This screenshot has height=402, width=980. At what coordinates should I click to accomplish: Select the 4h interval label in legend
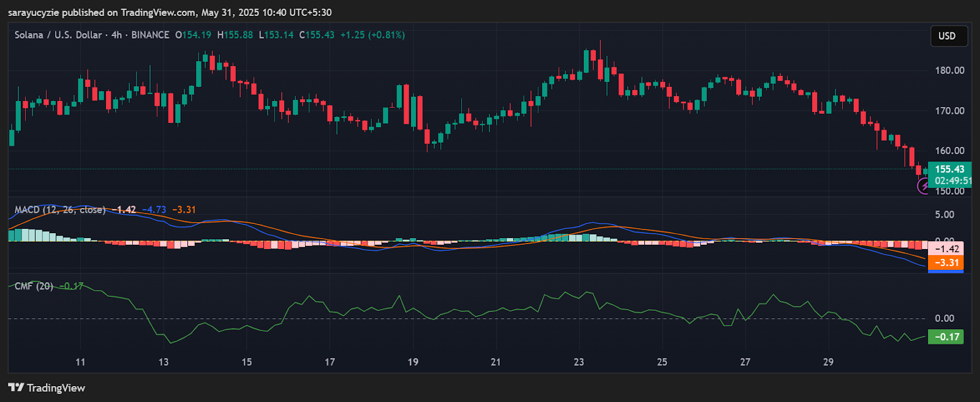116,35
